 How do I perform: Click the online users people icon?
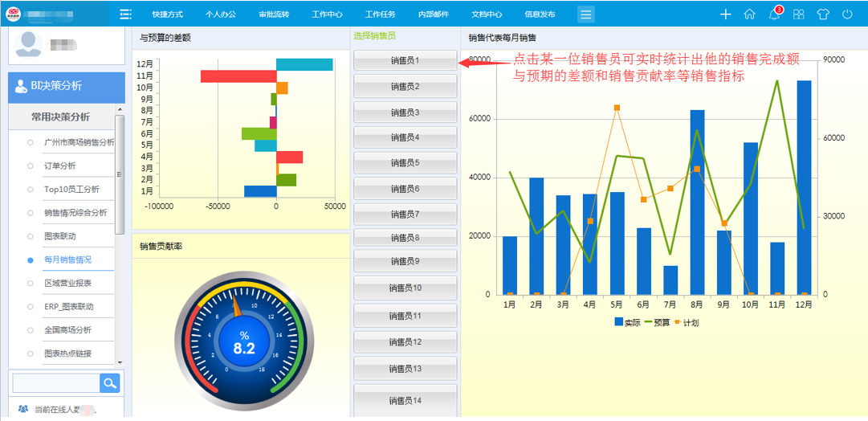22,410
